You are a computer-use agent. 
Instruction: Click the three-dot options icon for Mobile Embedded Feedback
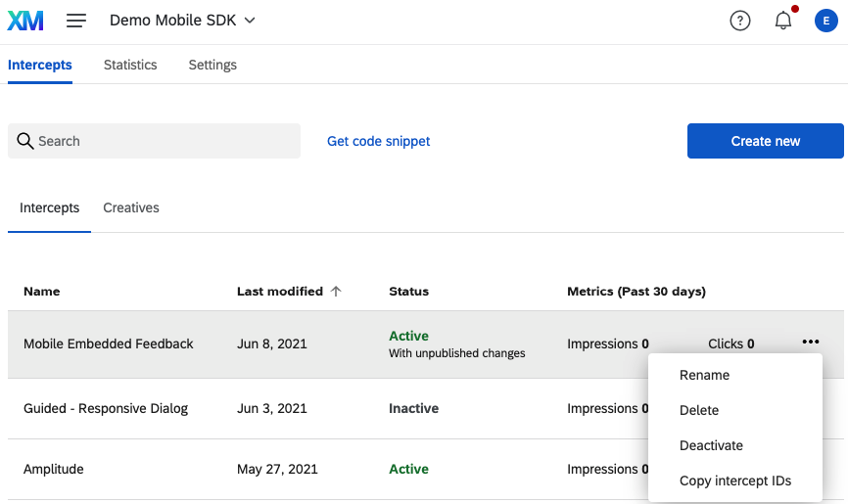point(810,342)
